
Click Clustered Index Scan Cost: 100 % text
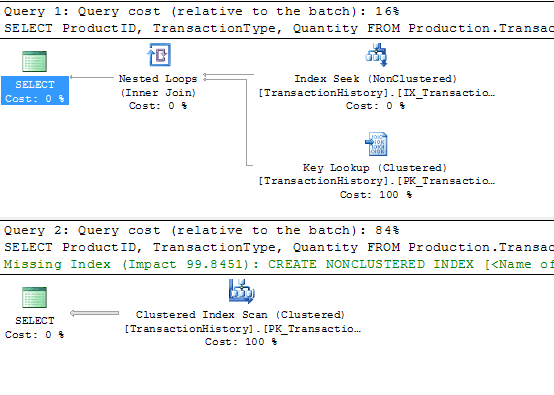(x=241, y=342)
